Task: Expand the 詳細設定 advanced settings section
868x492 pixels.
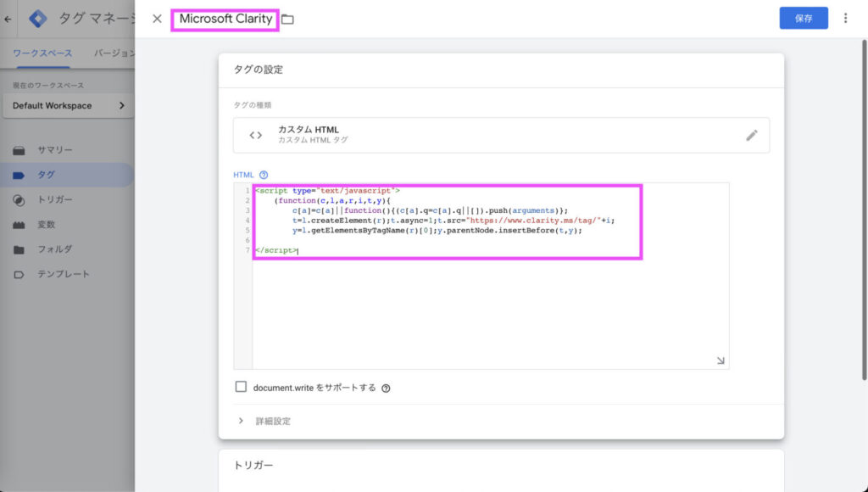Action: point(273,421)
